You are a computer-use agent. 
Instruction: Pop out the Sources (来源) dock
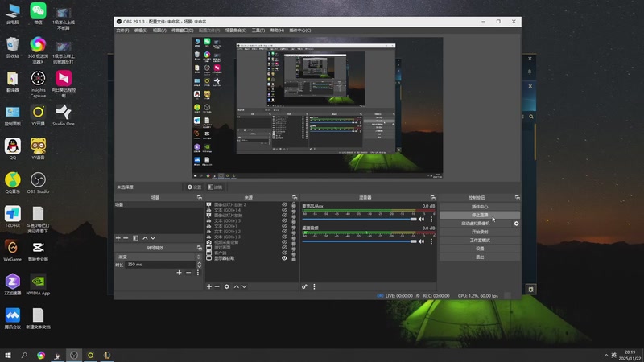tap(295, 198)
